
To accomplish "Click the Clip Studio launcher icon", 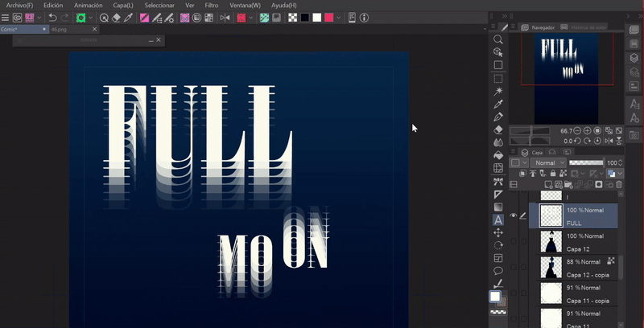I will click(x=17, y=18).
